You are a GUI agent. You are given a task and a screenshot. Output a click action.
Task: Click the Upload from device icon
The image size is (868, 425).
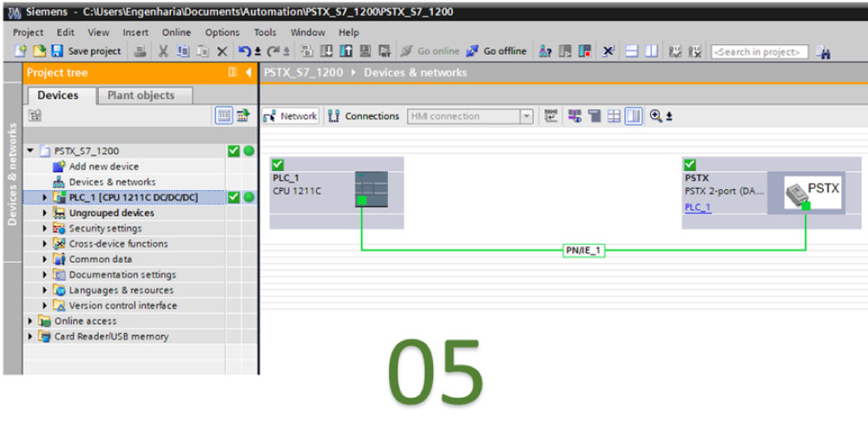(x=346, y=51)
